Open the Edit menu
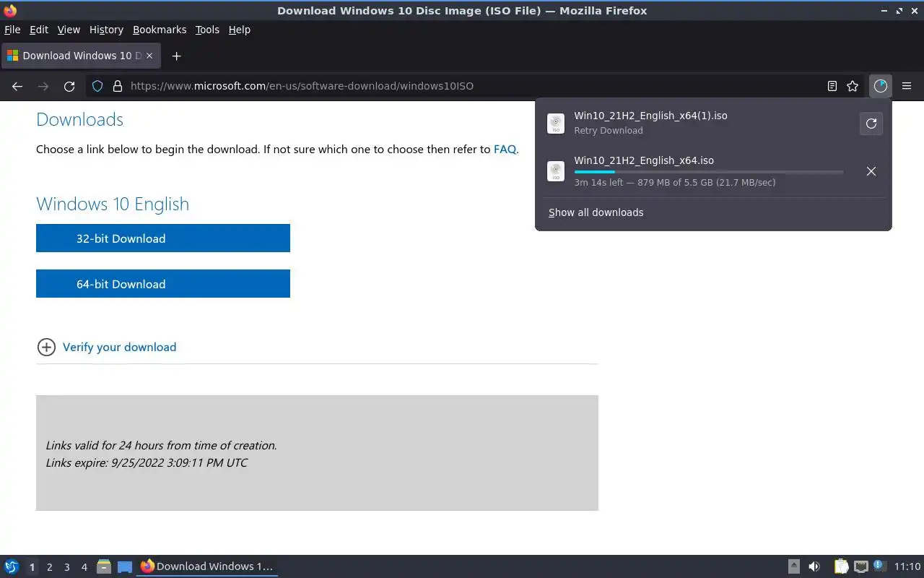This screenshot has height=578, width=924. coord(39,30)
